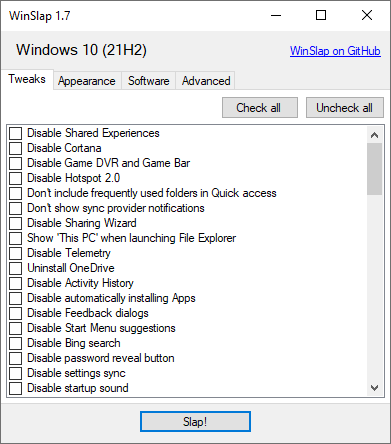This screenshot has height=444, width=391.
Task: Select Disable Shared Experiences checkbox
Action: pos(15,133)
